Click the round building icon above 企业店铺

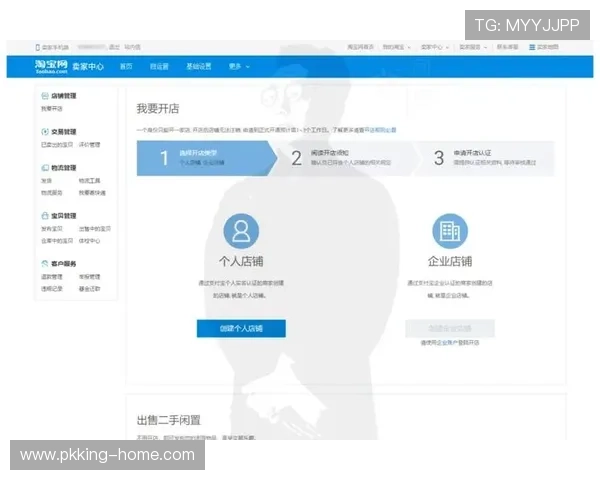click(x=450, y=231)
